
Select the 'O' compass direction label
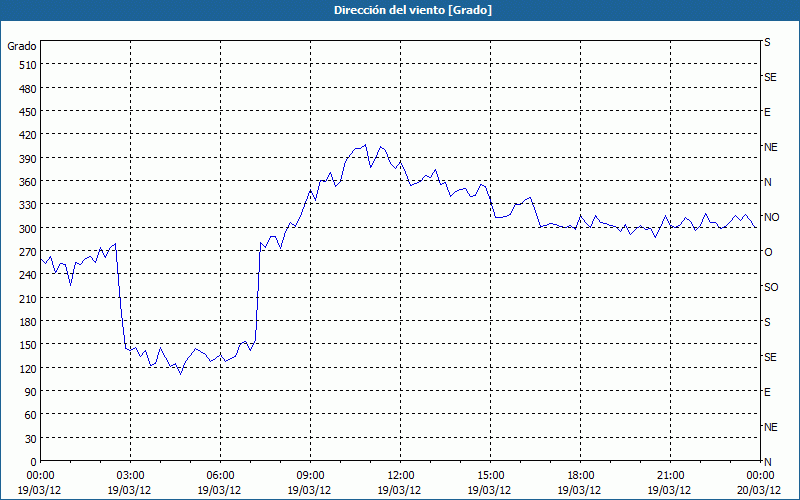(768, 252)
